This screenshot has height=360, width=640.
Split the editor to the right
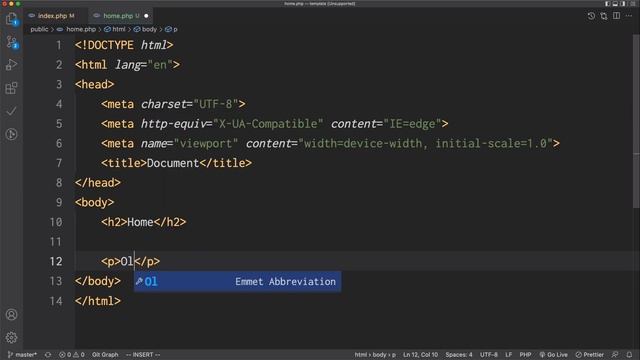click(x=616, y=16)
